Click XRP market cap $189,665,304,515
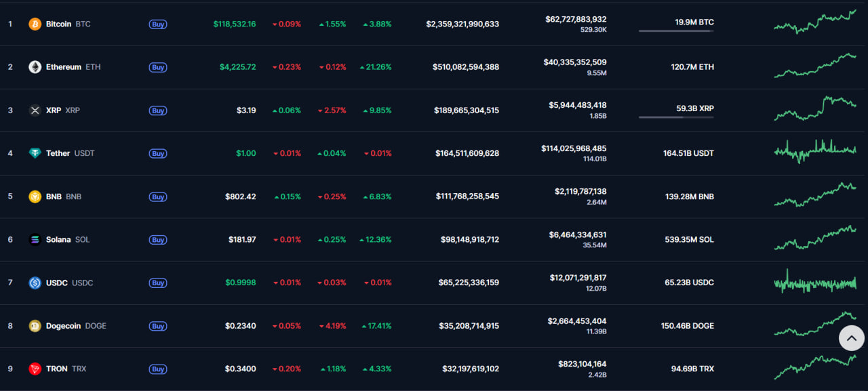The width and height of the screenshot is (868, 391). tap(467, 110)
